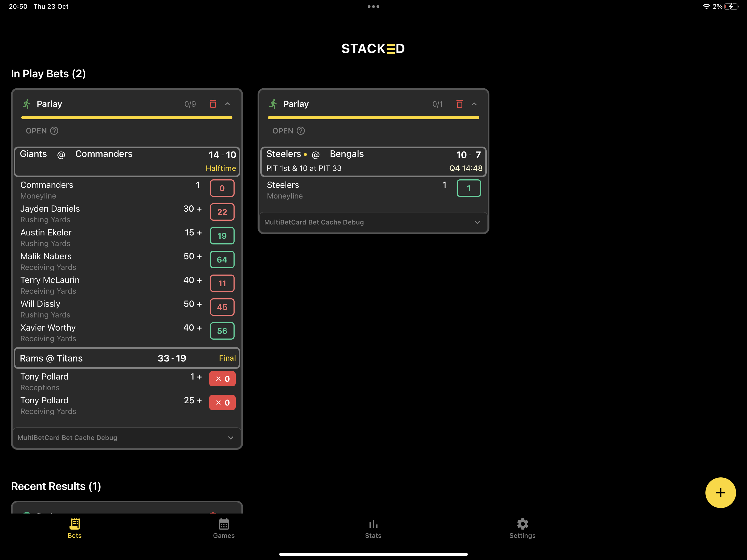
Task: Tap the yellow progress bar on 0/9 parlay
Action: click(127, 118)
